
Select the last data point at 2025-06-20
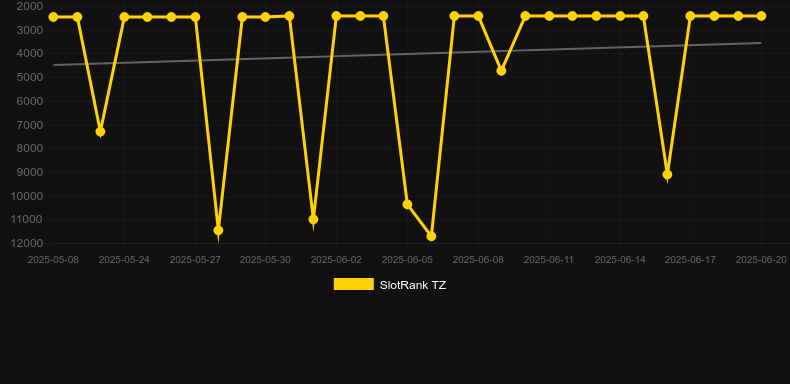tap(761, 16)
